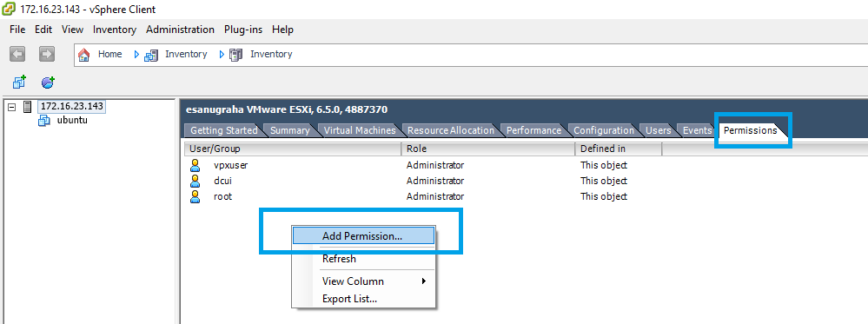Screen dimensions: 868x324
Task: Open the Help menu
Action: click(x=283, y=30)
